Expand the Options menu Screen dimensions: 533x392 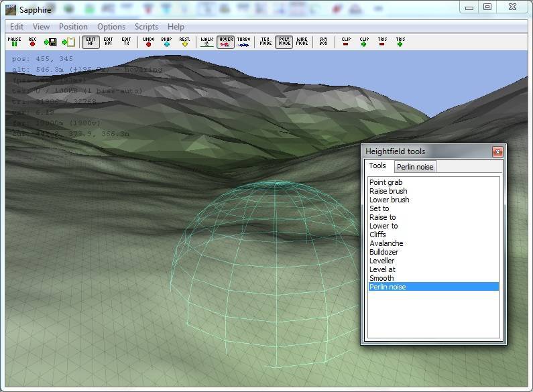(111, 27)
